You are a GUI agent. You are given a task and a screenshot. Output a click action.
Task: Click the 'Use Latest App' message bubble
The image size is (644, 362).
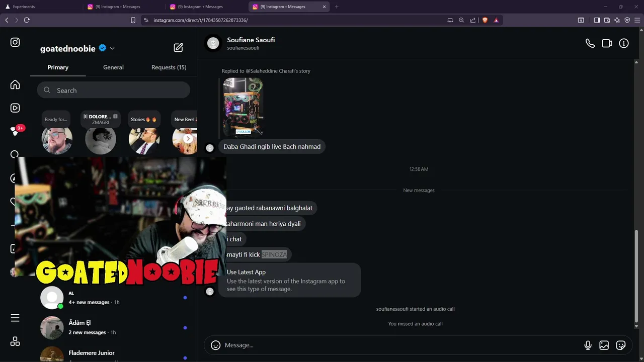click(290, 281)
